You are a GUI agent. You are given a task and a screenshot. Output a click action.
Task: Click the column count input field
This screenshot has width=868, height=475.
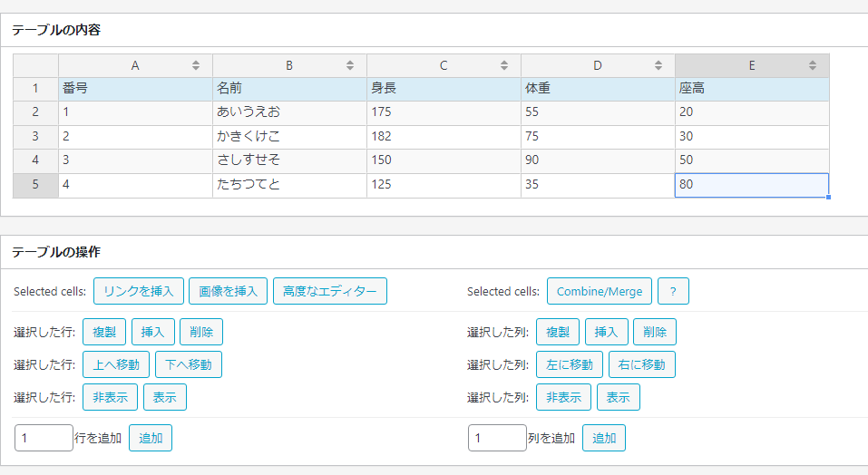(497, 438)
